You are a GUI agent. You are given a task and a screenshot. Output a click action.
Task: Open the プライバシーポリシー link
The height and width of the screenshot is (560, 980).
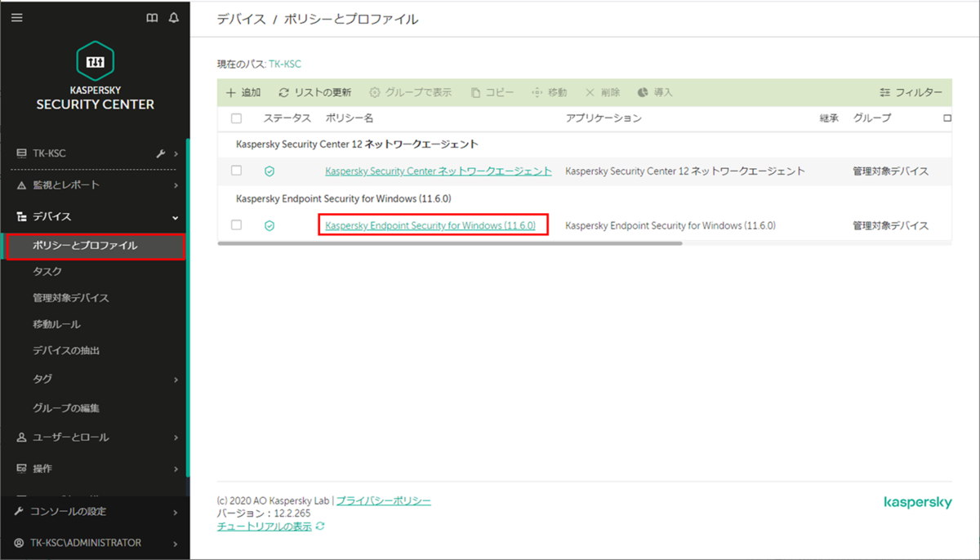384,500
